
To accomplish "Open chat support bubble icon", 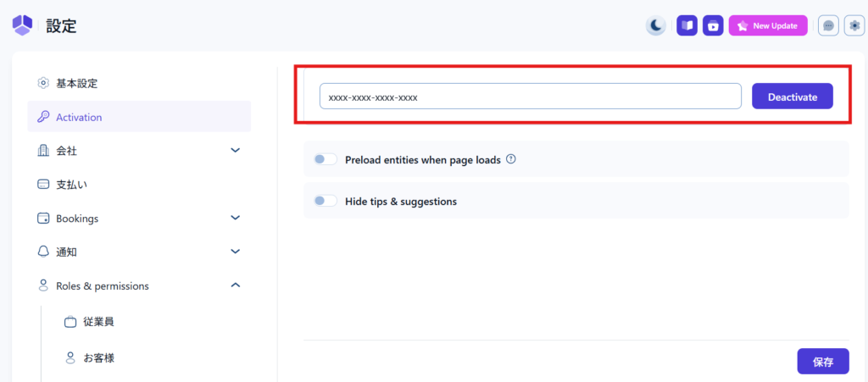I will click(x=828, y=25).
